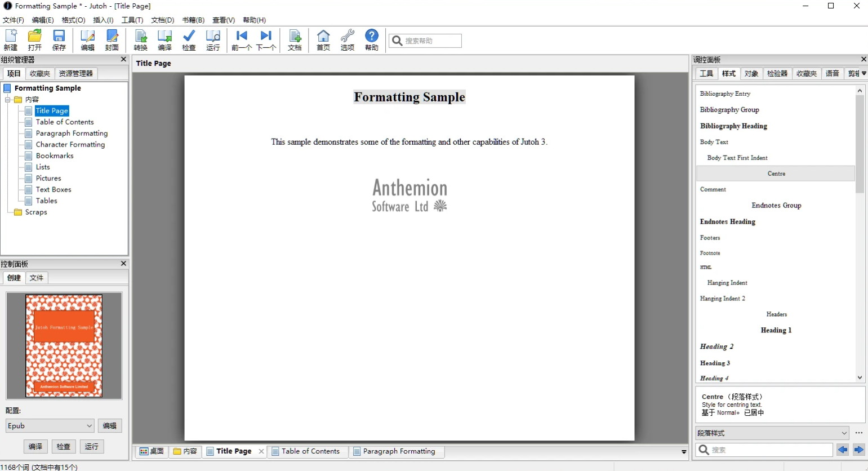868x471 pixels.
Task: Click the 保存 (Save) toolbar icon
Action: tap(59, 40)
